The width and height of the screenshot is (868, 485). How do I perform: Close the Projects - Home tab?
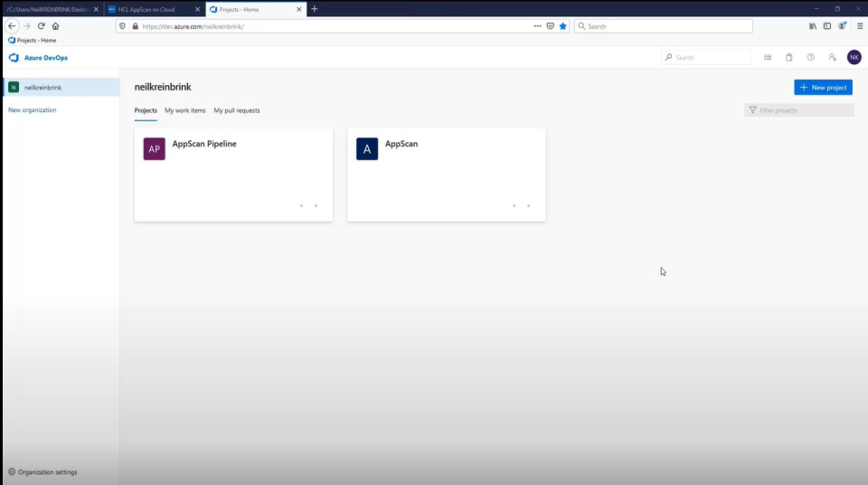pos(299,9)
